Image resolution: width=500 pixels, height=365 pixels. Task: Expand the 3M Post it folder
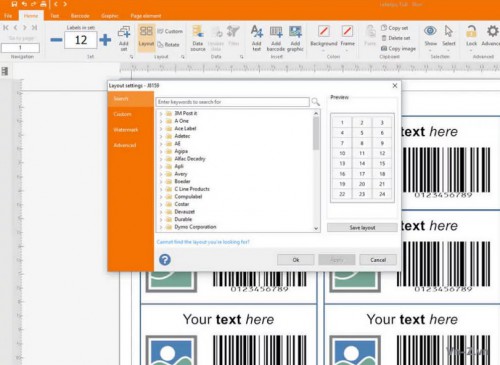pyautogui.click(x=161, y=113)
